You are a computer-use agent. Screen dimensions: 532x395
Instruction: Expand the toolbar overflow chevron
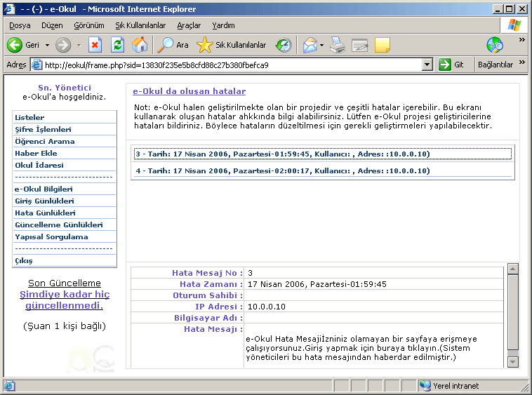521,40
